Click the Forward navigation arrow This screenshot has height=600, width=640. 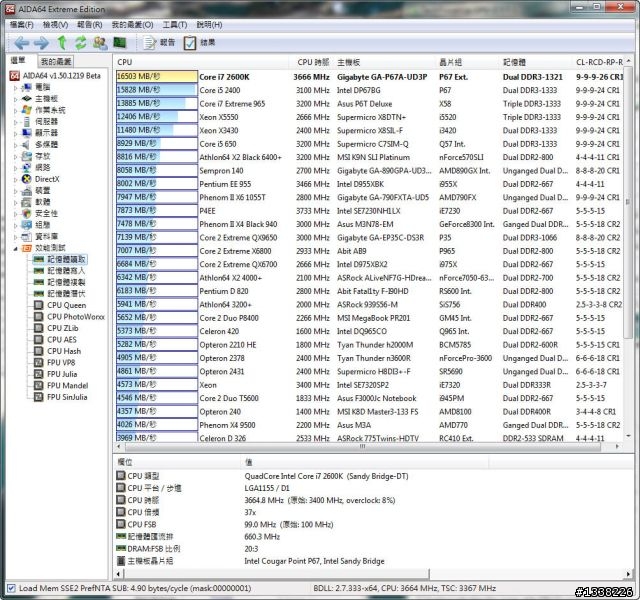point(41,43)
